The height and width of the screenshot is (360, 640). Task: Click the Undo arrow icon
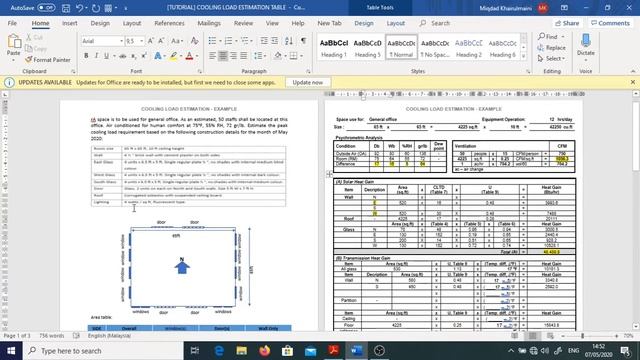click(x=80, y=8)
